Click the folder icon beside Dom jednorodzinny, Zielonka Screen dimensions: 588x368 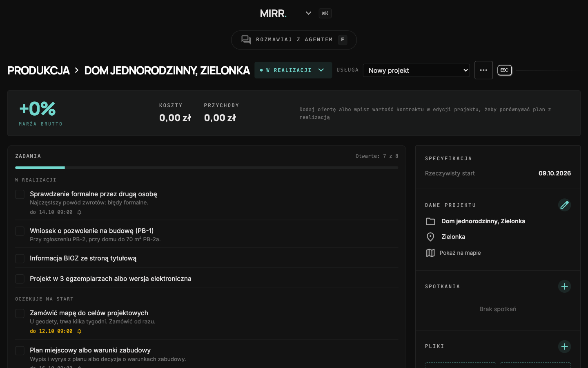[x=430, y=221]
